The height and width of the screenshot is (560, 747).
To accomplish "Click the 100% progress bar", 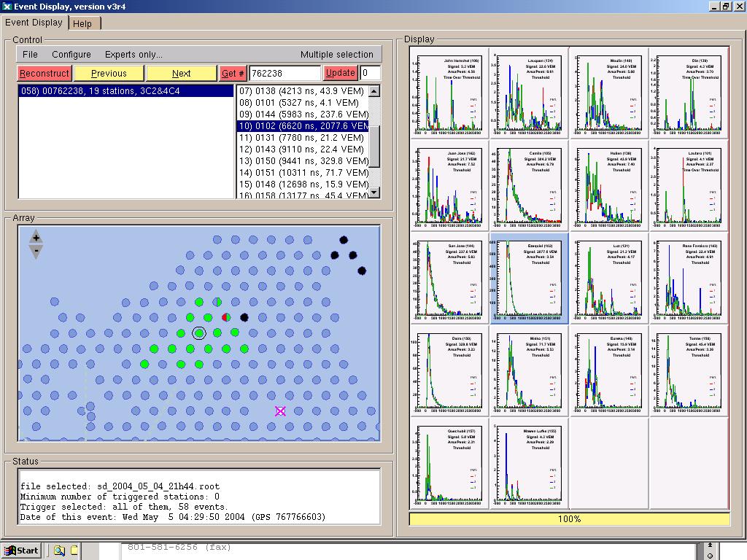I will coord(569,518).
